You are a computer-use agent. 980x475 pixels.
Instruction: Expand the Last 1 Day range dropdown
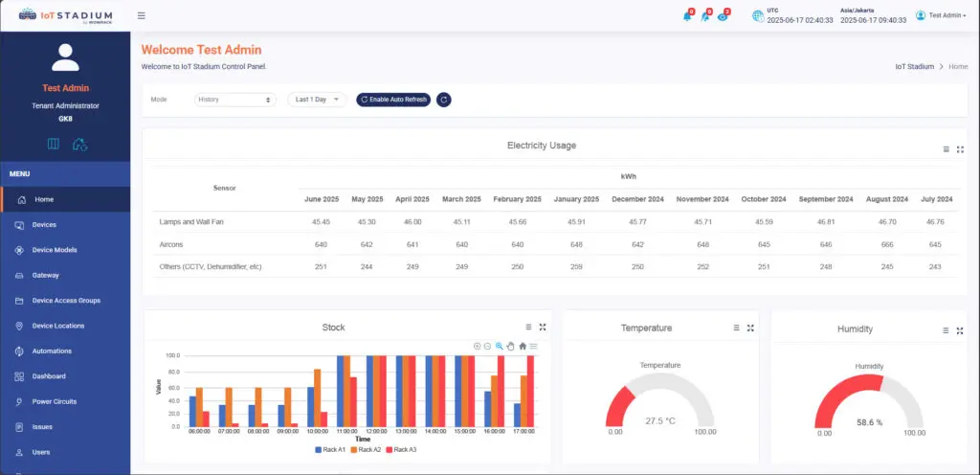tap(318, 100)
